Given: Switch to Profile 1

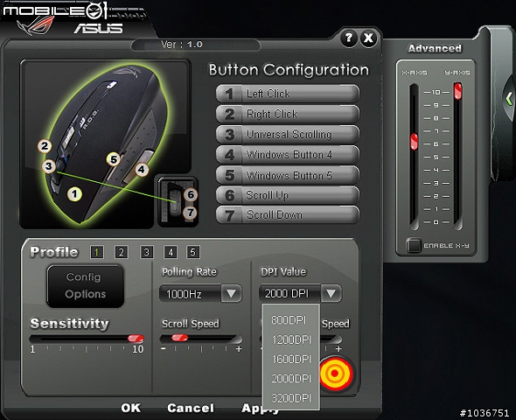Looking at the screenshot, I should tap(97, 253).
